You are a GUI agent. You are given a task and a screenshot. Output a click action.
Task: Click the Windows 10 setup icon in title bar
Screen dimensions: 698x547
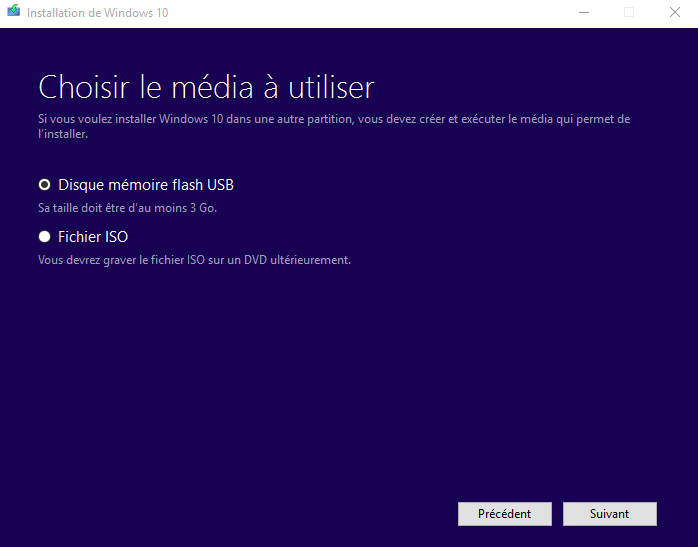(14, 11)
